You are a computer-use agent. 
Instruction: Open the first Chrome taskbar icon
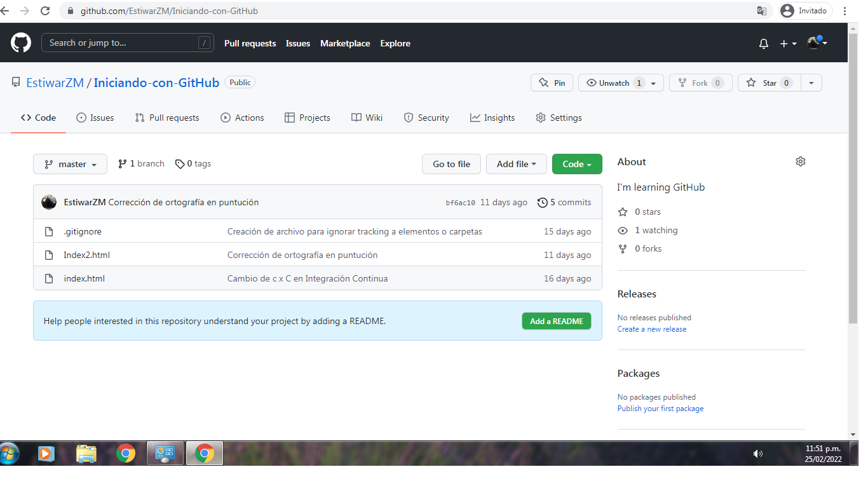[x=126, y=454]
